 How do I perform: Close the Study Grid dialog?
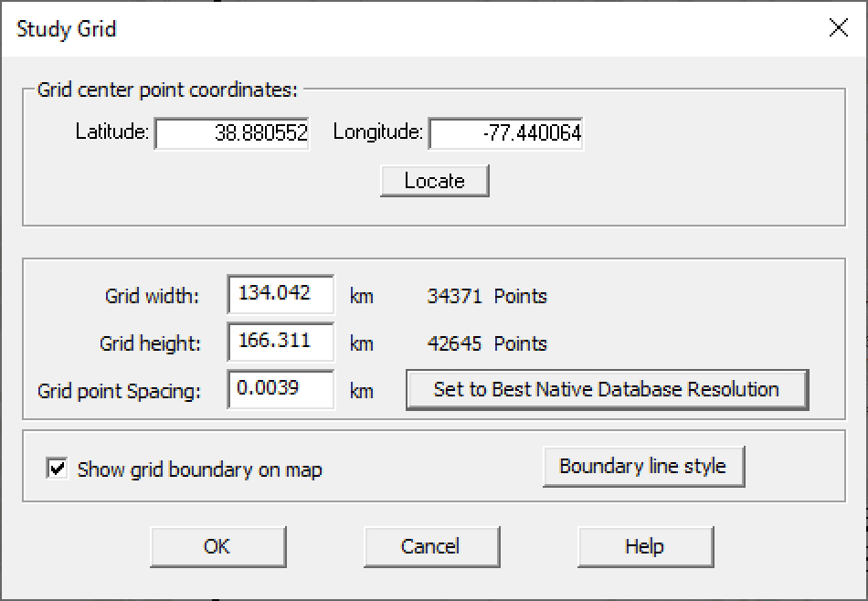[838, 28]
